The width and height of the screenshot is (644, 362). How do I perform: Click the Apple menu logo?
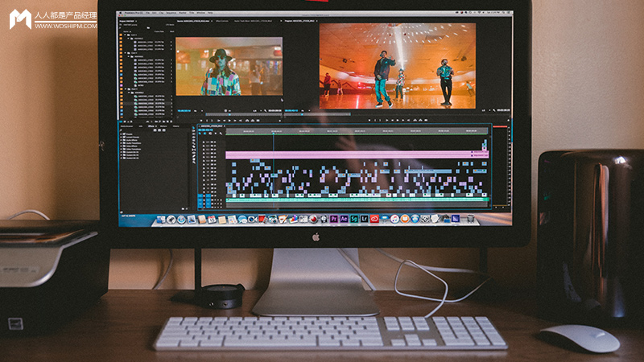click(x=120, y=14)
